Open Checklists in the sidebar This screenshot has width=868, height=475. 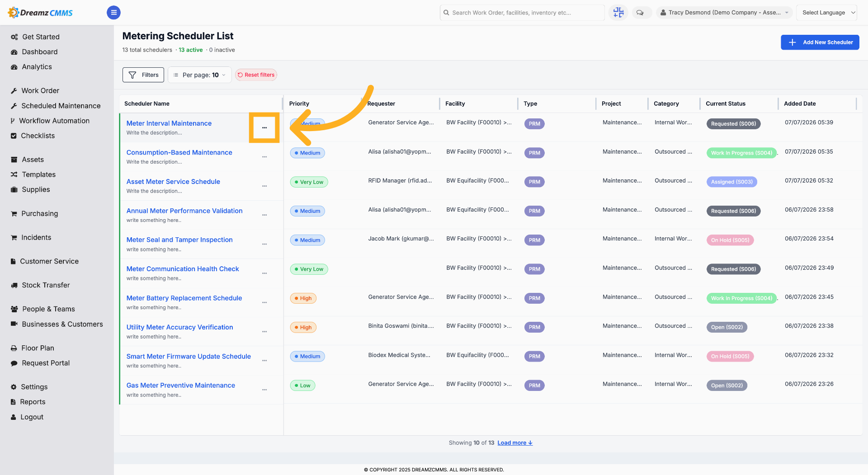[38, 136]
